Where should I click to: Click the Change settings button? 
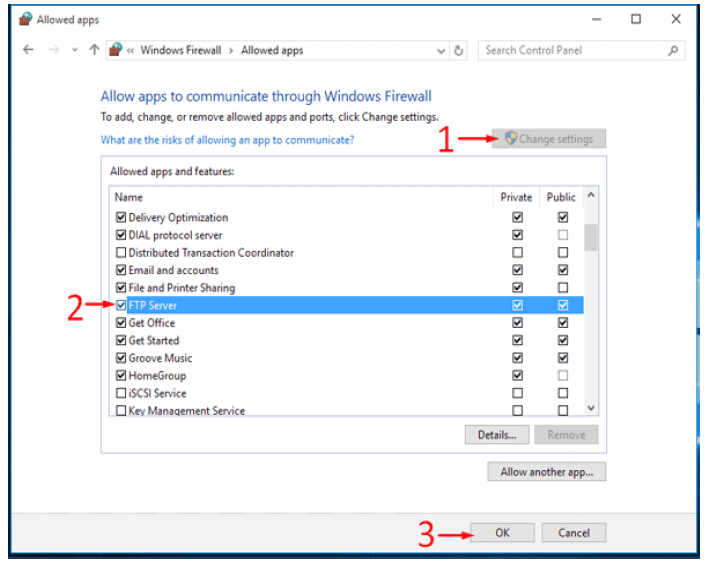[x=549, y=139]
